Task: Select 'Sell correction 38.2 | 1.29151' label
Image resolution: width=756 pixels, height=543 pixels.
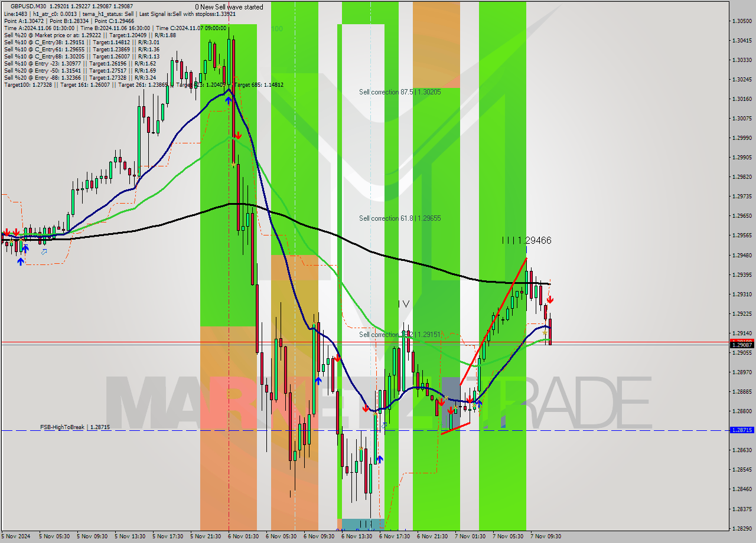Action: [x=400, y=335]
